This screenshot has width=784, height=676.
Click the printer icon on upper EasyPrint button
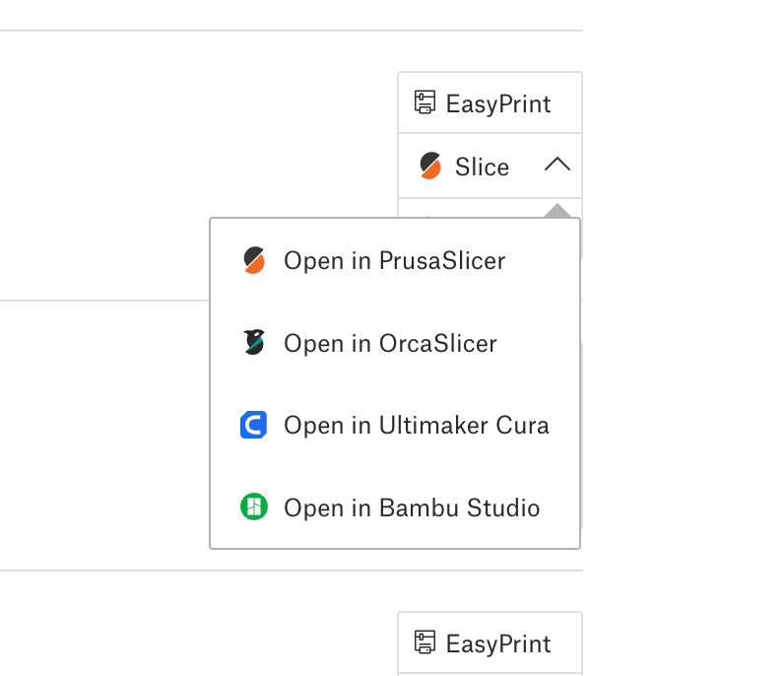point(425,102)
